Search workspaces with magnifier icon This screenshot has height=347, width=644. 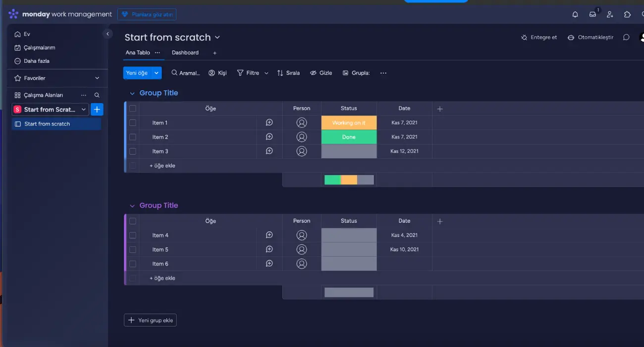pos(97,95)
